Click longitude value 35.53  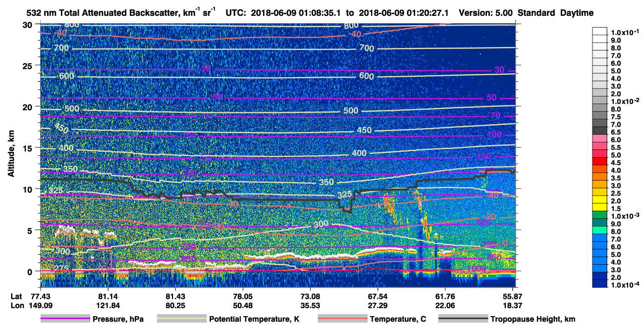tap(310, 305)
